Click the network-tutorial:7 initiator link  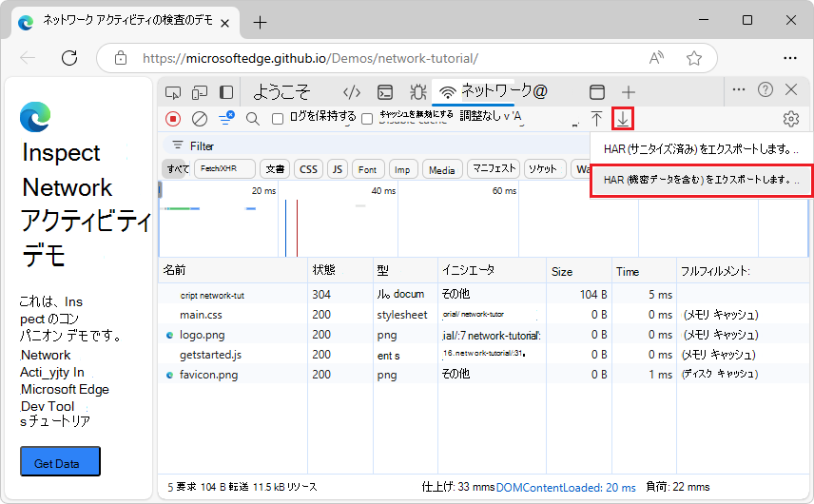click(491, 336)
